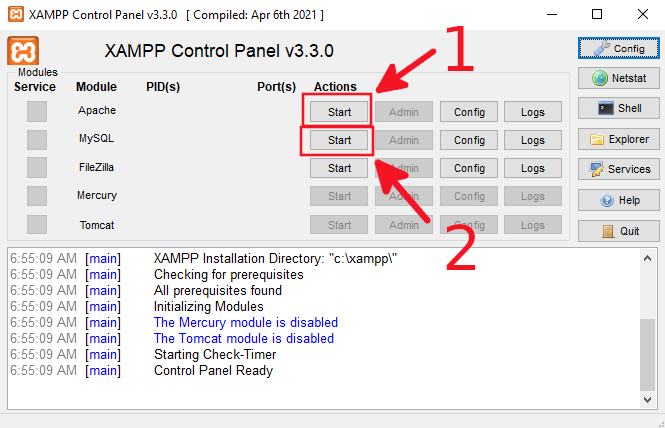665x428 pixels.
Task: View Logs for the Apache module
Action: (533, 112)
